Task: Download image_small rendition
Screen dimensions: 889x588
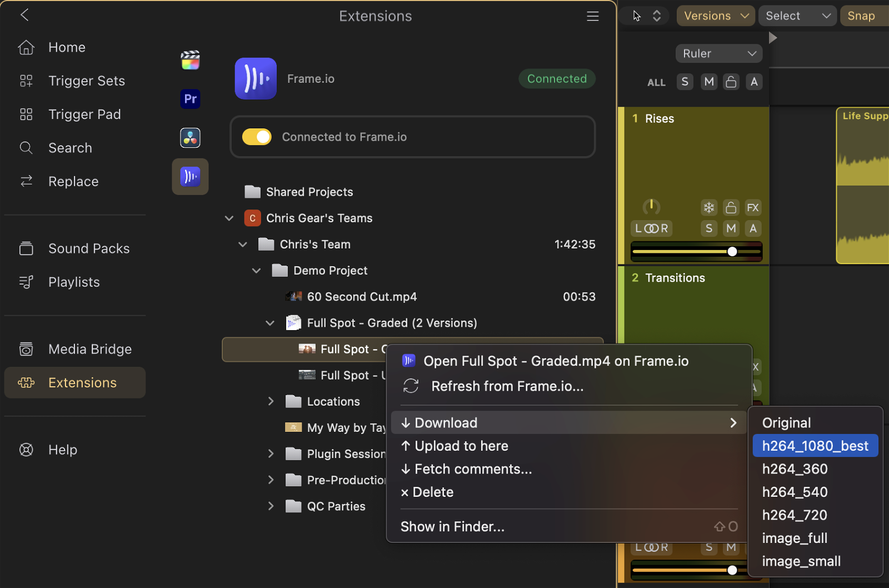Action: (815, 561)
